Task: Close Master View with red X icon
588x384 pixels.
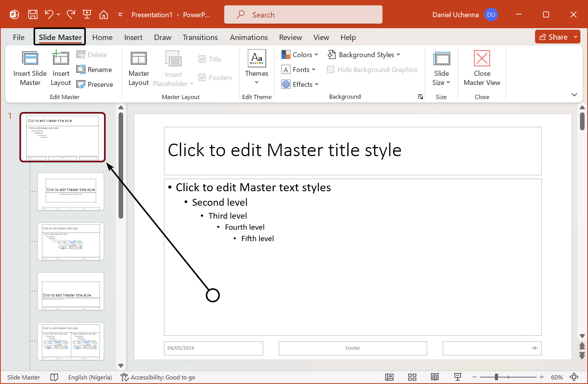Action: point(482,59)
